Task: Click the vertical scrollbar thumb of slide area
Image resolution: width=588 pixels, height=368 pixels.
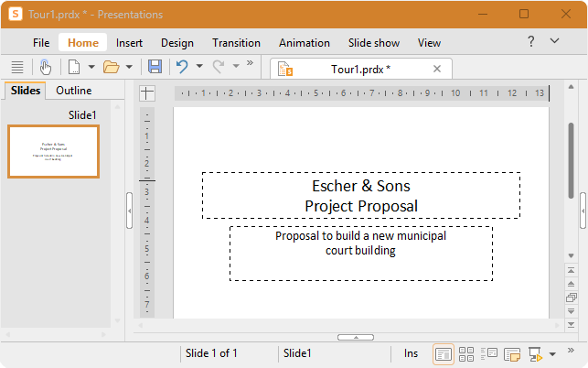Action: point(571,160)
